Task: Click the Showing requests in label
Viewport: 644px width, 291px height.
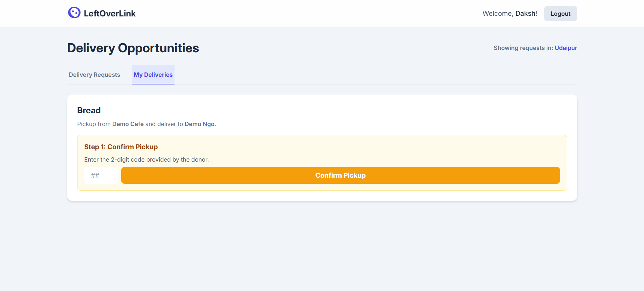Action: tap(523, 48)
